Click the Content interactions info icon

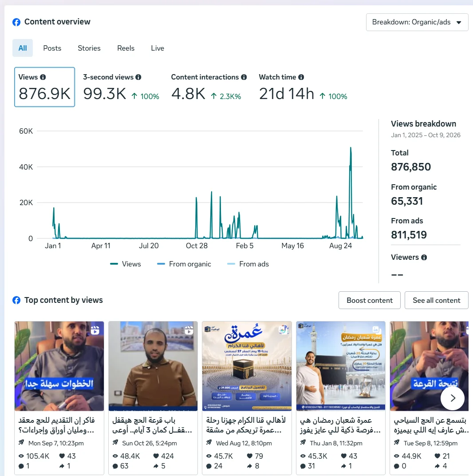tap(244, 77)
